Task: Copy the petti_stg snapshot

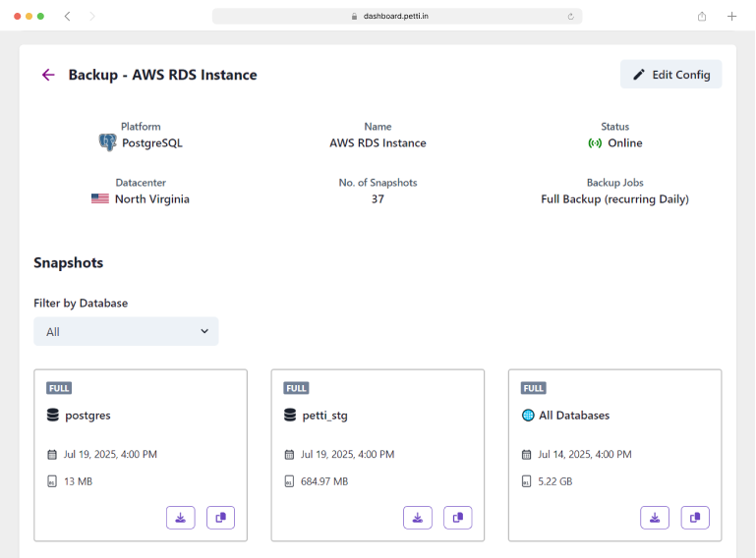Action: [458, 518]
